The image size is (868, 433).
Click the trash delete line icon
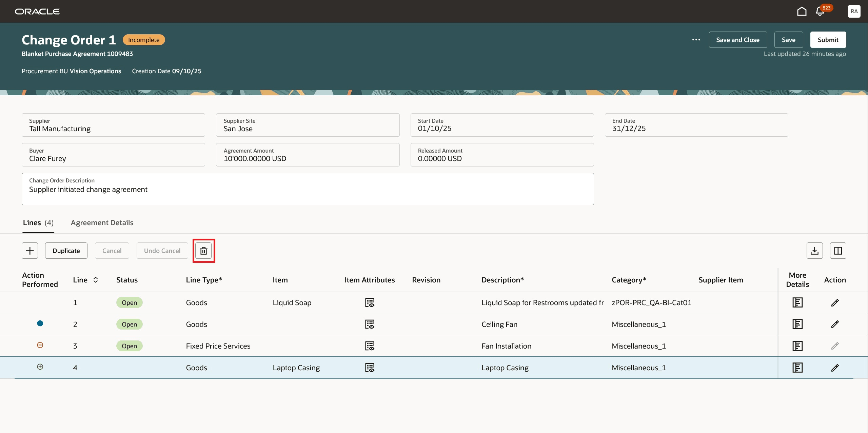(203, 251)
